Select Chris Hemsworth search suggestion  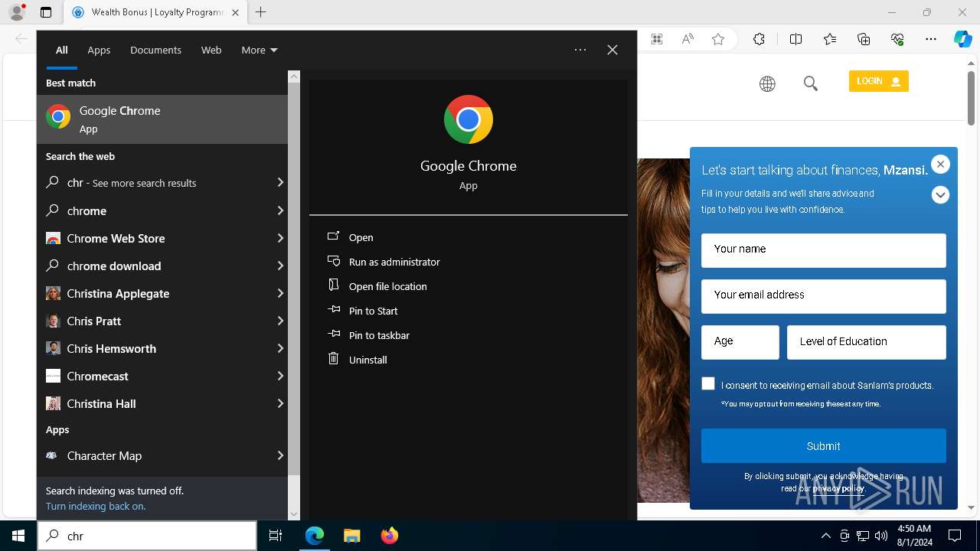point(162,348)
